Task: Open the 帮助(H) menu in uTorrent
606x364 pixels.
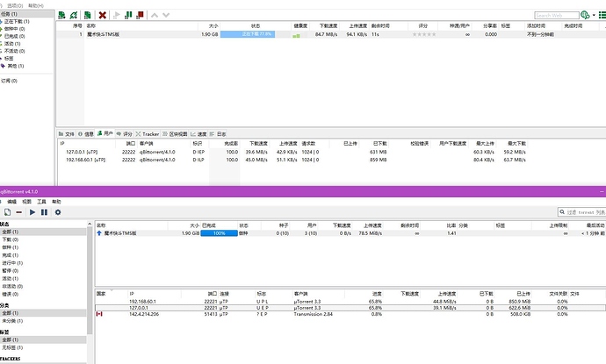Action: (35, 5)
